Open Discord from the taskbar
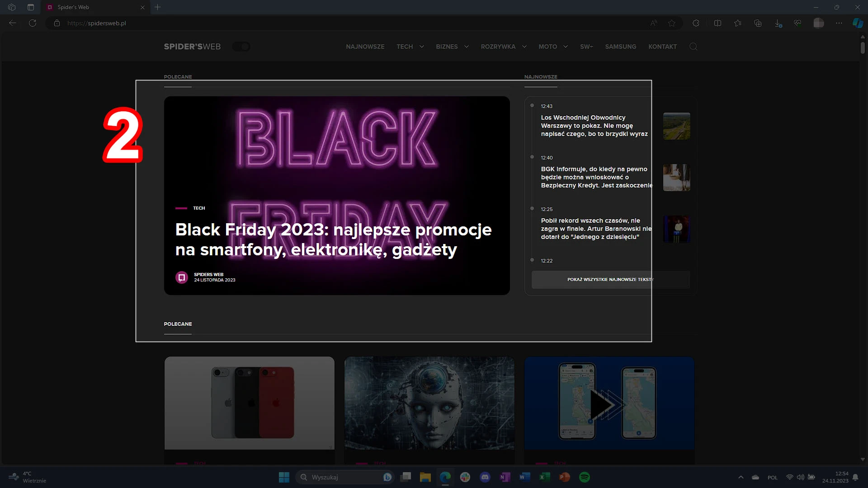Image resolution: width=868 pixels, height=488 pixels. click(485, 477)
